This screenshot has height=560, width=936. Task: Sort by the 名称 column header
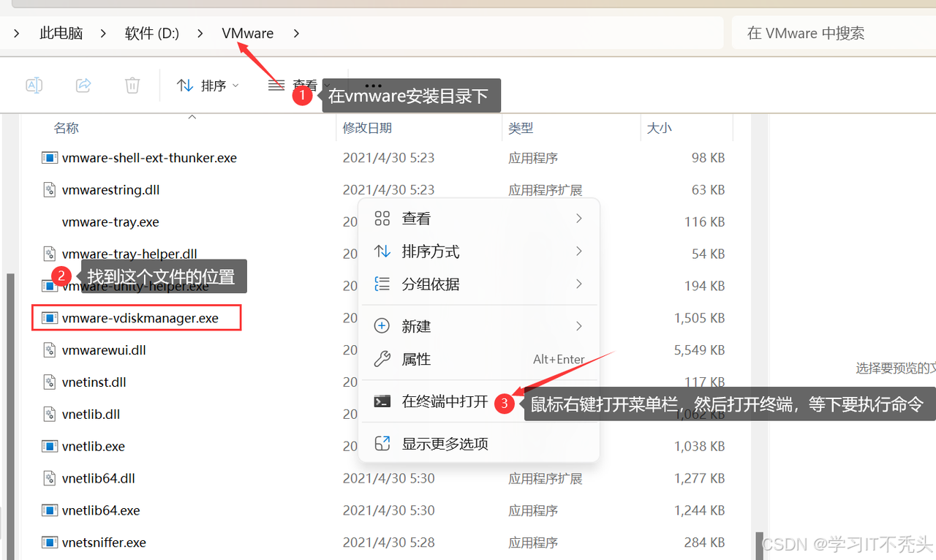(67, 128)
